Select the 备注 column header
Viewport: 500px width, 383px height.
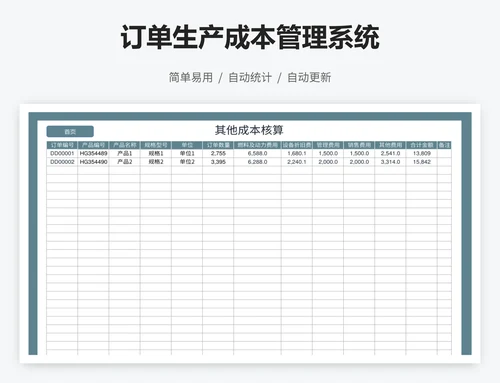(444, 145)
